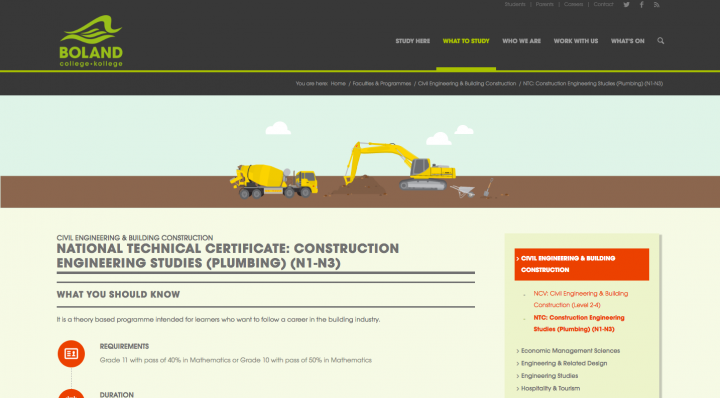
Task: Click the Requirements orange circle icon
Action: (x=71, y=353)
